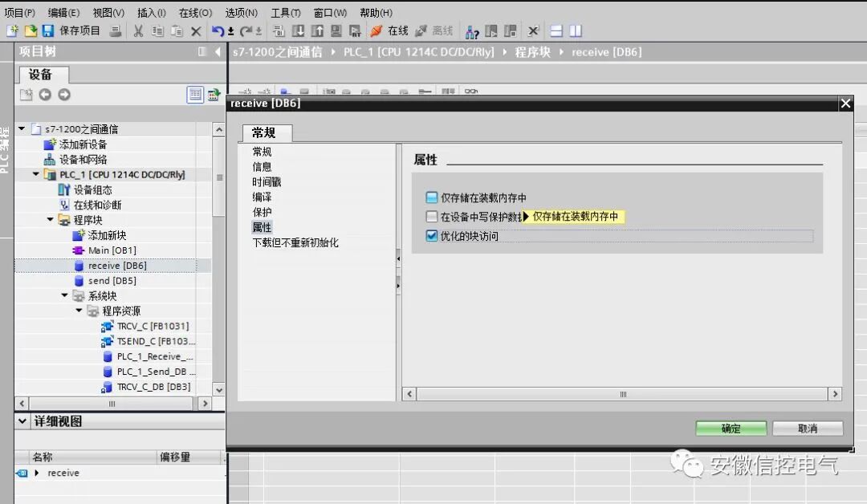Open the 工具(T) menu
867x504 pixels.
[x=285, y=12]
